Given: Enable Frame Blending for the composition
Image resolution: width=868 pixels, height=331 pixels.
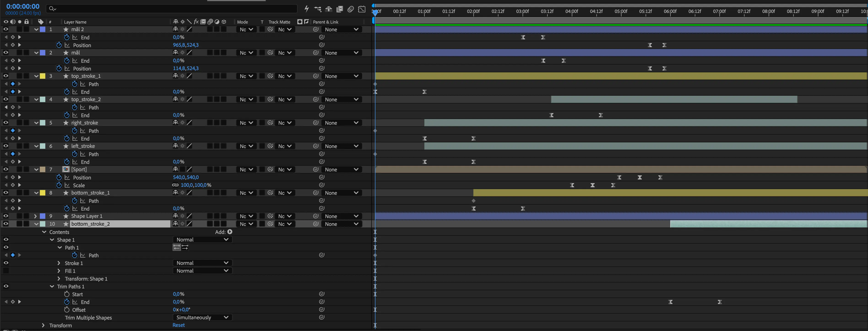Looking at the screenshot, I should [340, 9].
